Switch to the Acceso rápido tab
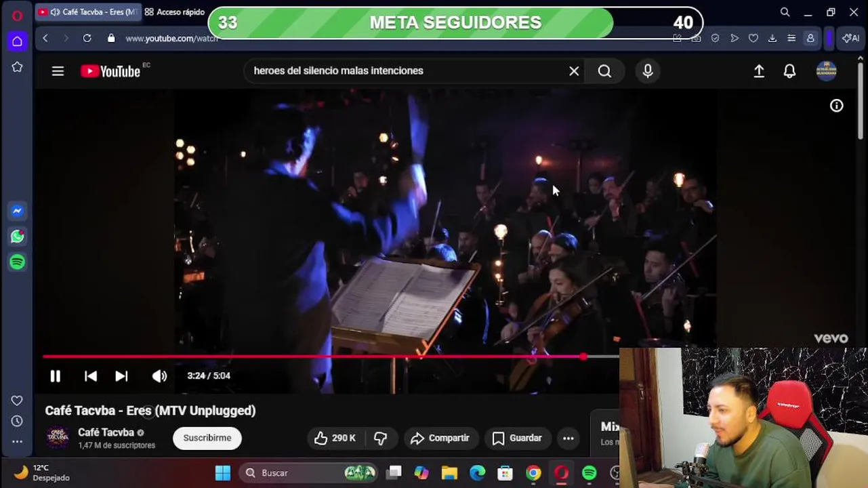The width and height of the screenshot is (868, 488). click(x=175, y=12)
